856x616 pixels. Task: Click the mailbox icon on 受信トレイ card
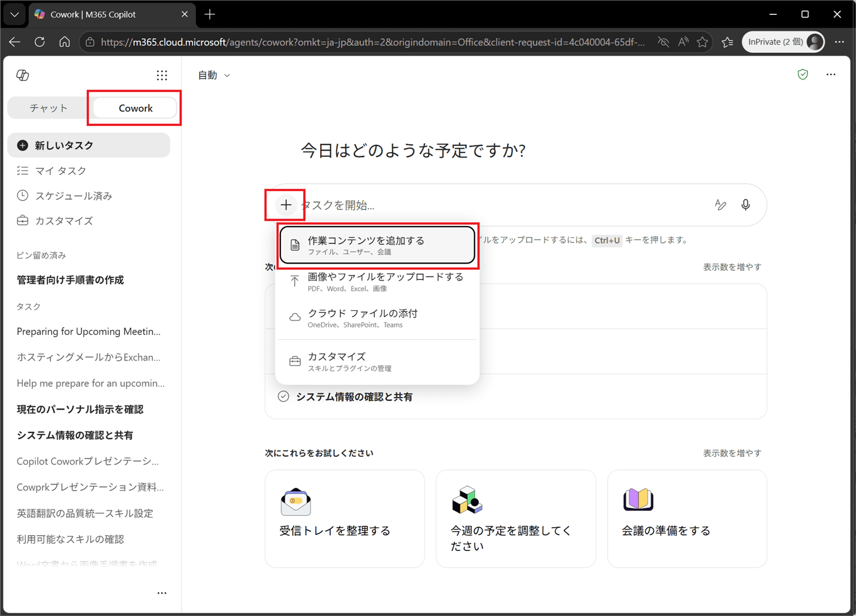(296, 501)
